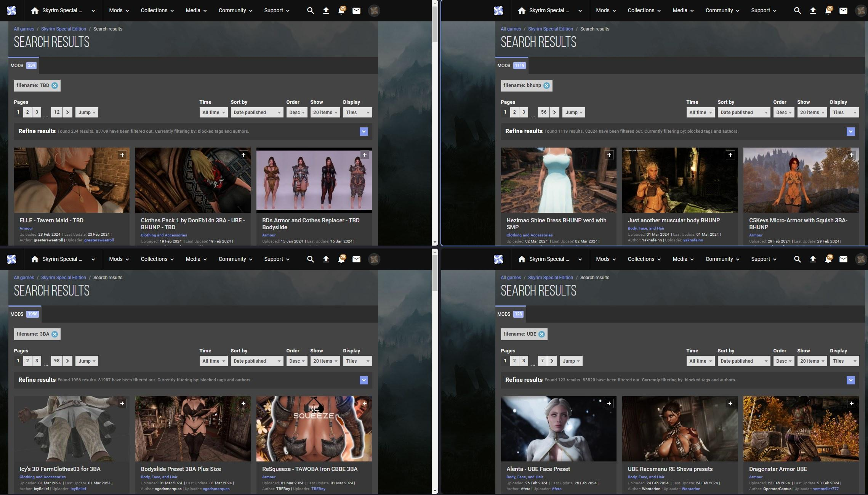Clear the filename: 3BA filter chip
Image resolution: width=868 pixels, height=495 pixels.
point(54,334)
